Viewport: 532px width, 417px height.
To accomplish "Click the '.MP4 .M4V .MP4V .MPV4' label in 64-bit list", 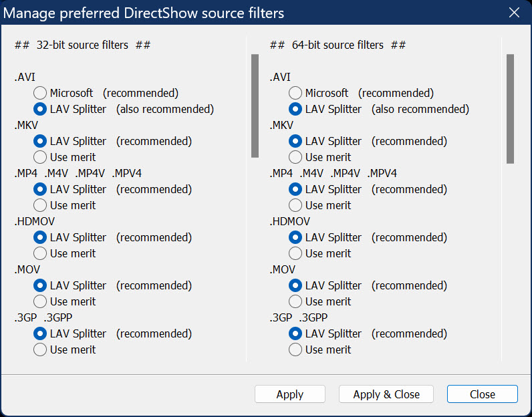I will [334, 173].
